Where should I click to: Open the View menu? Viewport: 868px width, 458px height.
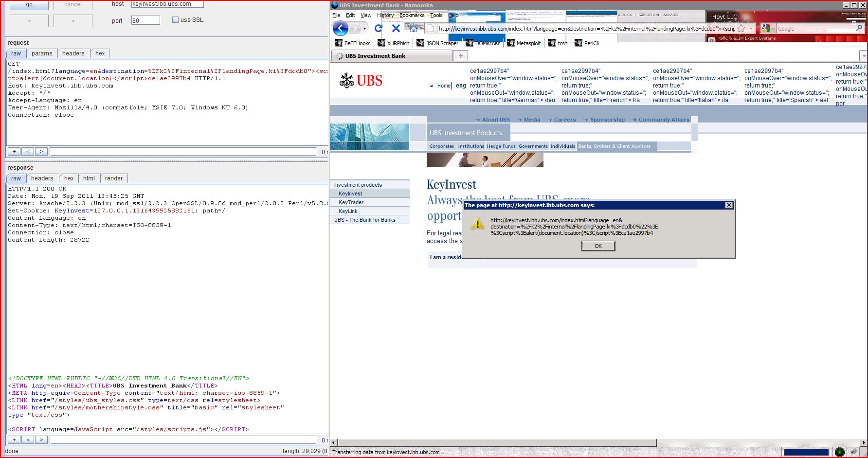pyautogui.click(x=366, y=15)
